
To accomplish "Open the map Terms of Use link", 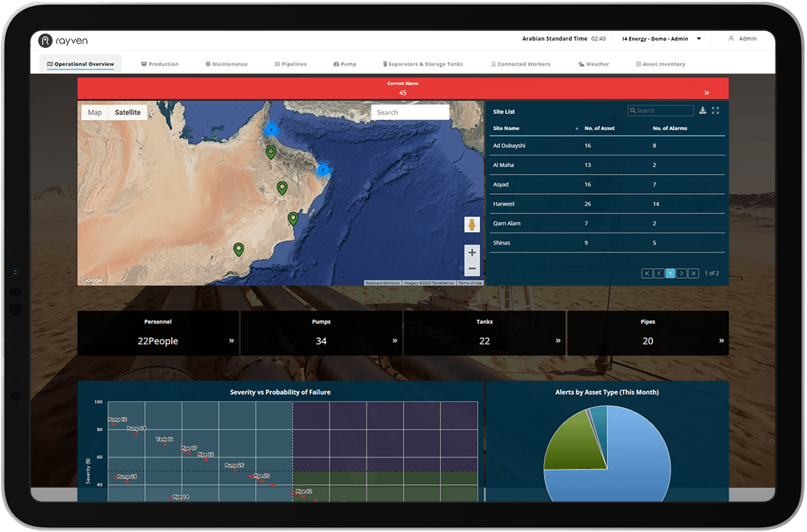I will click(470, 283).
